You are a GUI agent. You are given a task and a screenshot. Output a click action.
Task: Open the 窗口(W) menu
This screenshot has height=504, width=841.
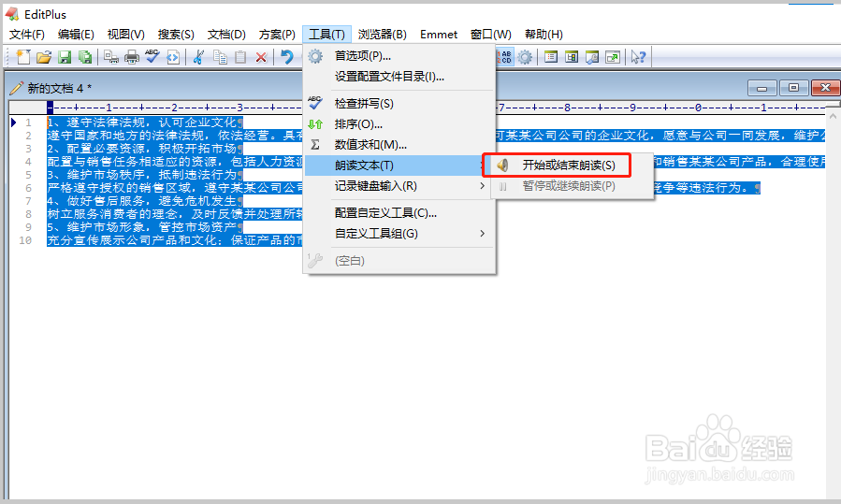(491, 35)
